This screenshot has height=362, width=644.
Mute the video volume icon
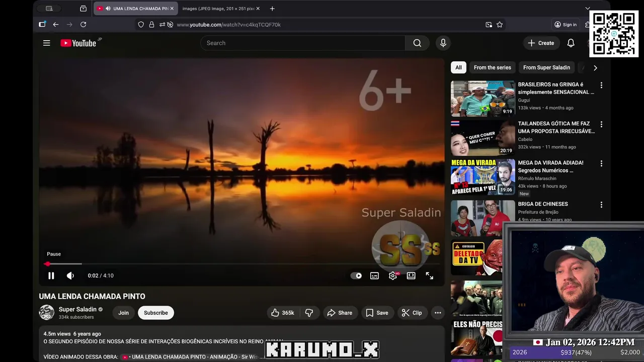(70, 276)
